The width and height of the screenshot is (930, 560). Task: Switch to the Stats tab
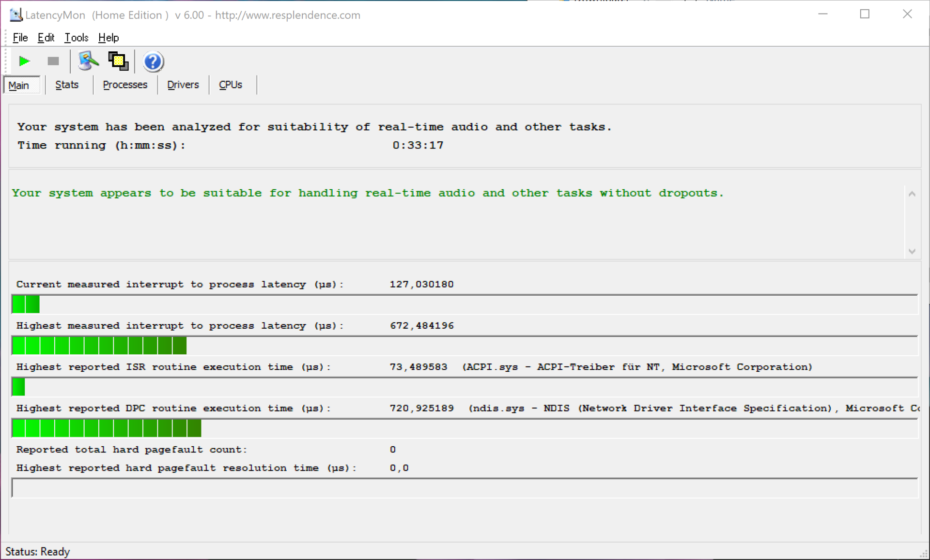tap(67, 85)
